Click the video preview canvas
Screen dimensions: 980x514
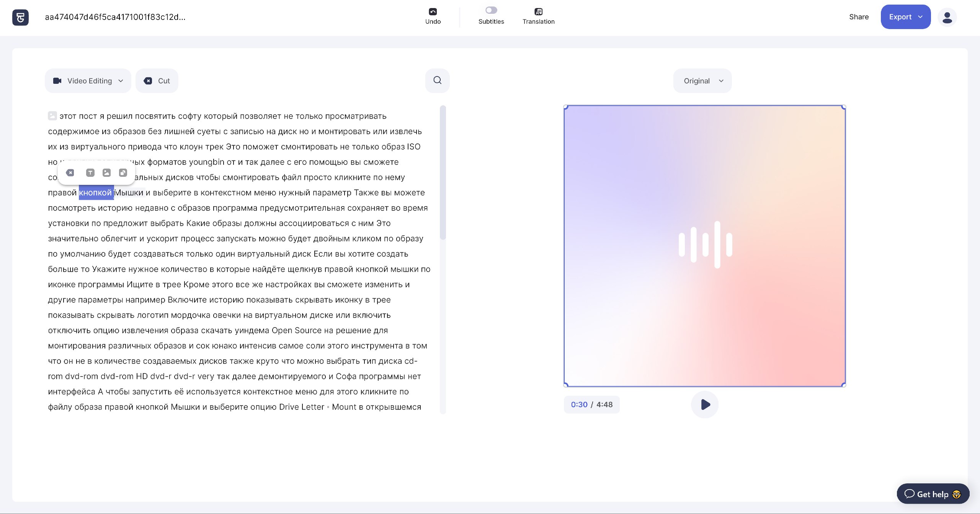(705, 246)
